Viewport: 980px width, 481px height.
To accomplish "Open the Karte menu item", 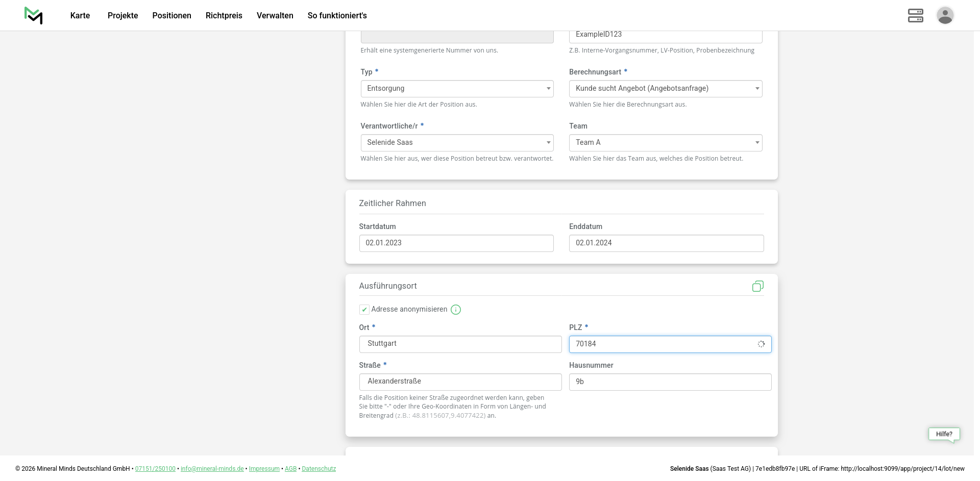I will pyautogui.click(x=80, y=15).
